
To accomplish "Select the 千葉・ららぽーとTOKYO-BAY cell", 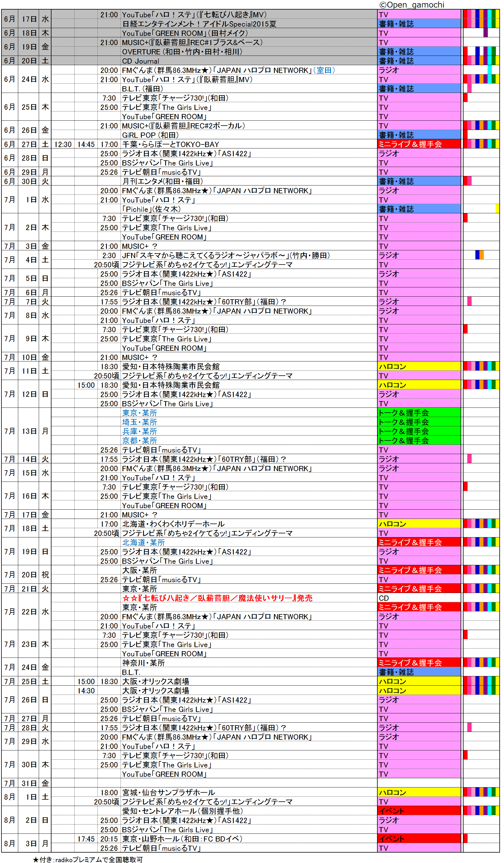I will (x=249, y=144).
